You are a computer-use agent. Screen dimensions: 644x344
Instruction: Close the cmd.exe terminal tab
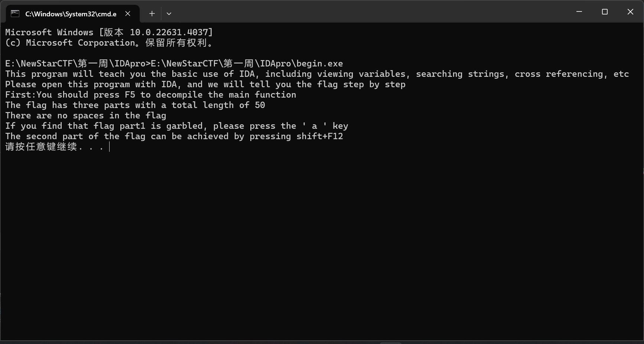coord(128,14)
